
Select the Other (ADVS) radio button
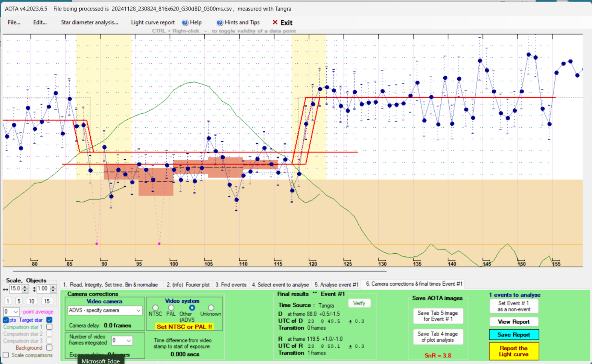[192, 308]
